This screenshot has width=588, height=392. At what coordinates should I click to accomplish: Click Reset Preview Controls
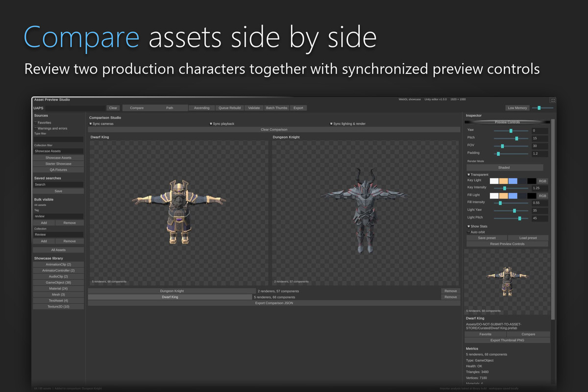click(x=507, y=244)
